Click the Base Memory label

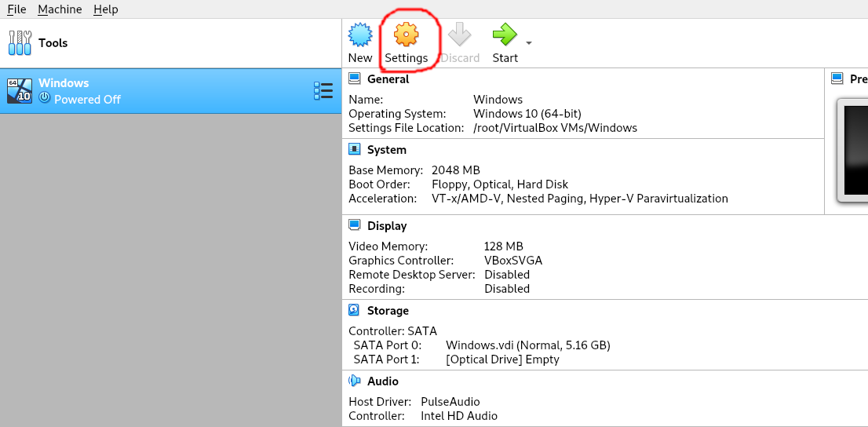coord(386,170)
